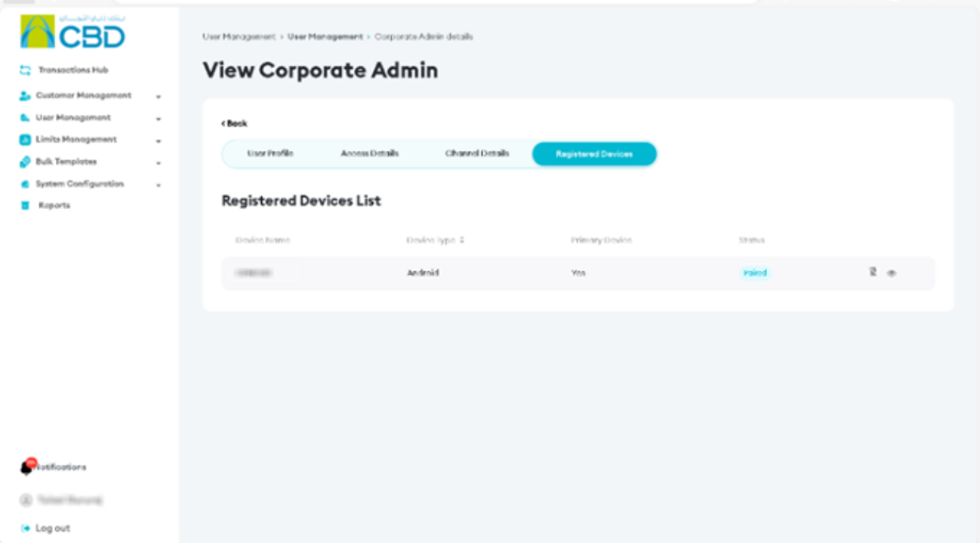Click the unpair device icon in Android row
This screenshot has height=543, width=980.
873,272
